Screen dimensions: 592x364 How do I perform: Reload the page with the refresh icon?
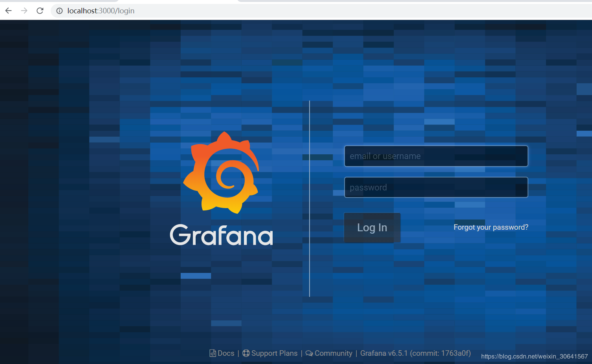tap(40, 11)
